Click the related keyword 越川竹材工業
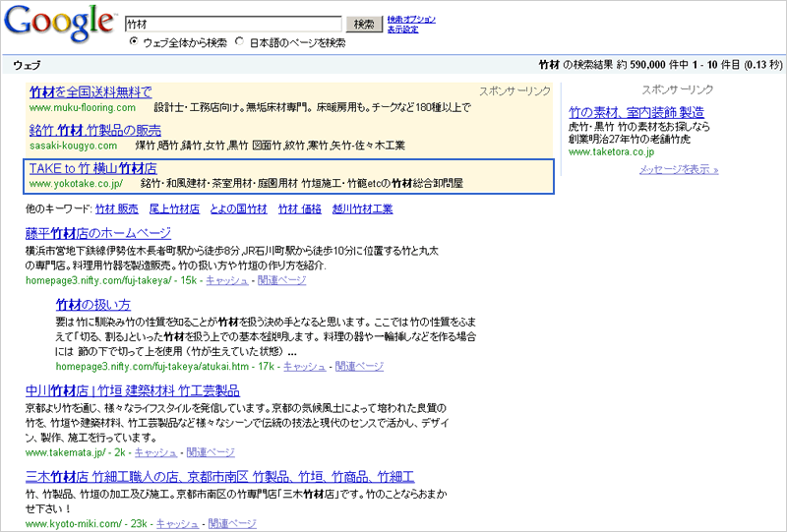This screenshot has width=787, height=532. (362, 209)
